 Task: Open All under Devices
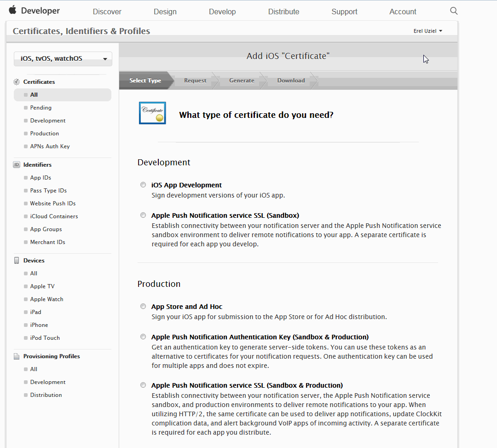(34, 273)
